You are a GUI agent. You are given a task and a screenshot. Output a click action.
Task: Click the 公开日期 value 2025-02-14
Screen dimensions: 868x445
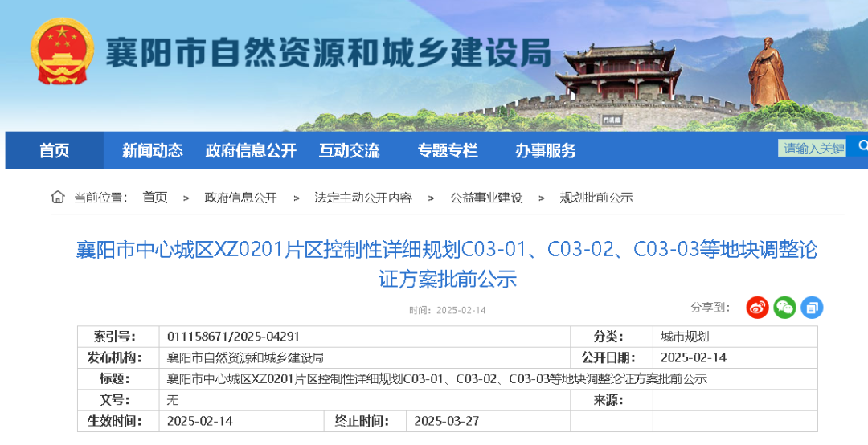(x=694, y=357)
